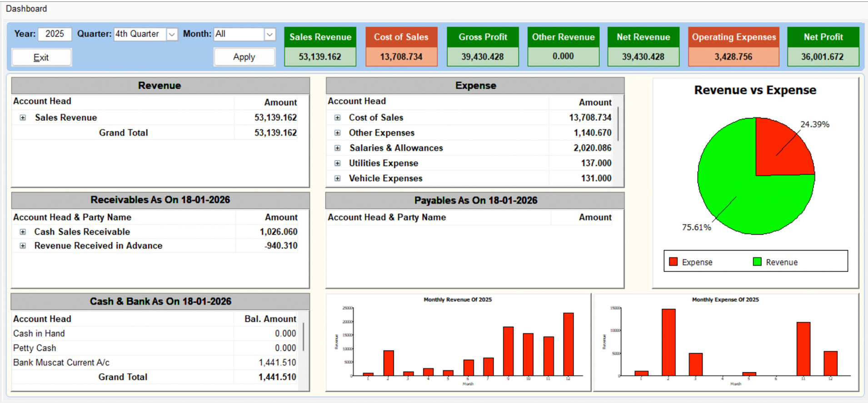Image resolution: width=868 pixels, height=404 pixels.
Task: Expand the Cost of Sales row
Action: 337,118
